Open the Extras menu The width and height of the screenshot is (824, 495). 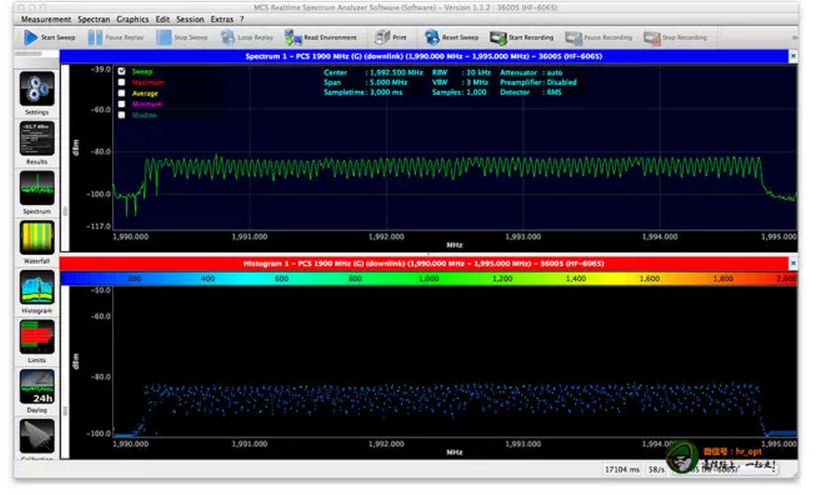(x=223, y=19)
